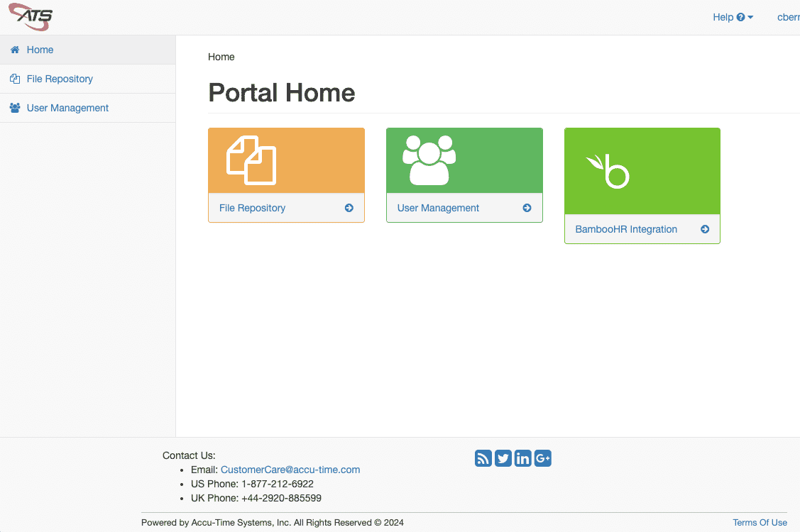Click the Home breadcrumb text
The image size is (800, 532).
point(221,57)
